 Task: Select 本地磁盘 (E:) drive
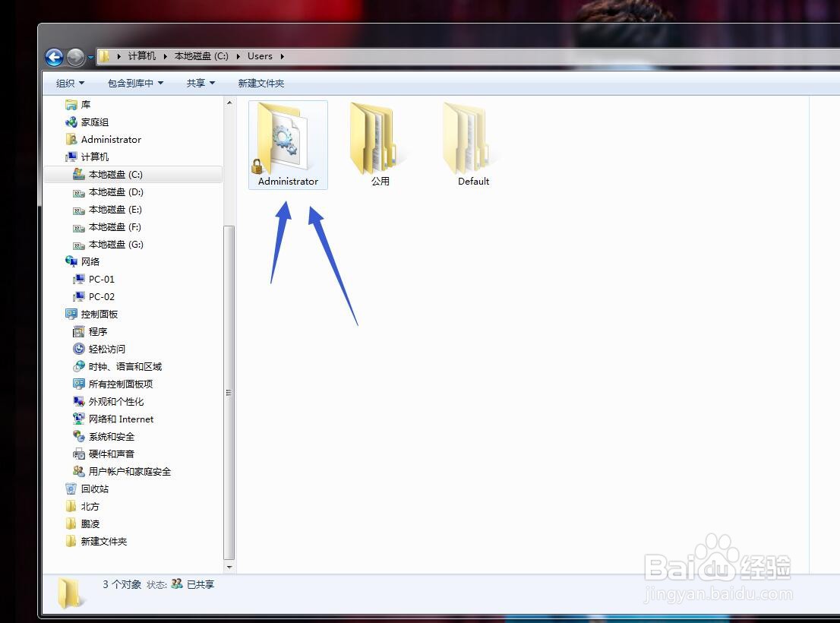click(x=107, y=210)
